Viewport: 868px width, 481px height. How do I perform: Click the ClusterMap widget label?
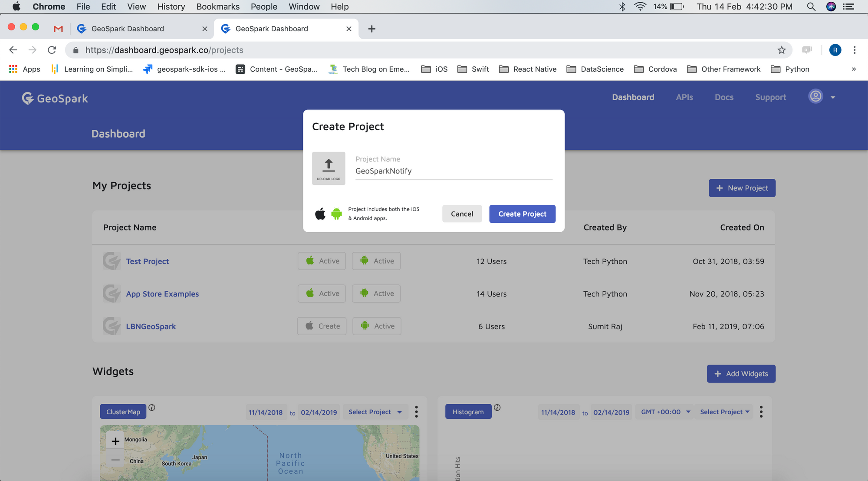tap(123, 412)
